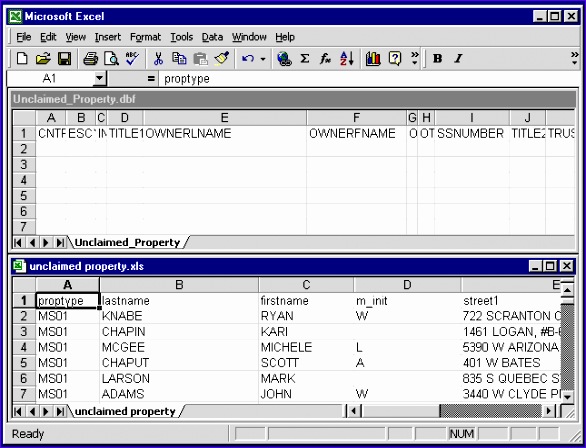
Task: Select the unclaimed property sheet tab
Action: point(125,411)
